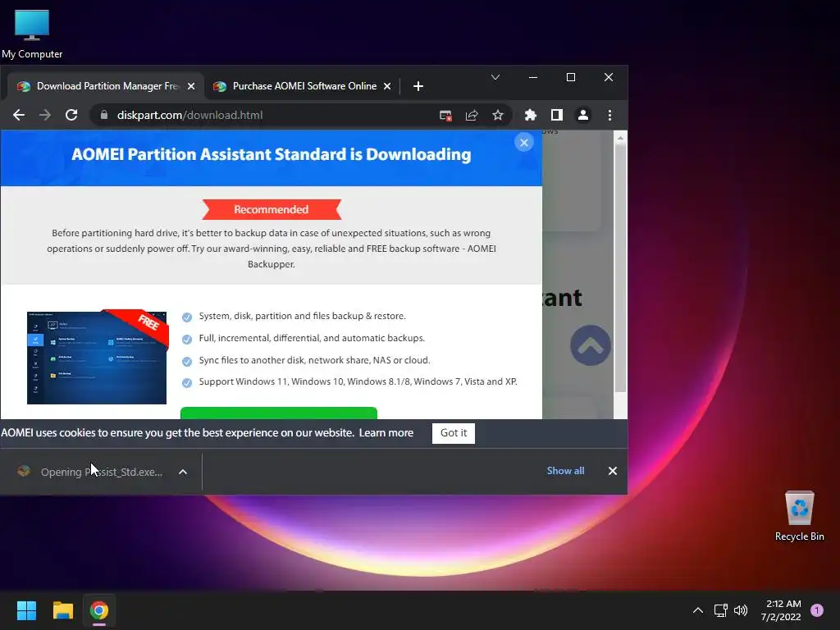The image size is (840, 630).
Task: Open the notification badge icon
Action: point(817,610)
